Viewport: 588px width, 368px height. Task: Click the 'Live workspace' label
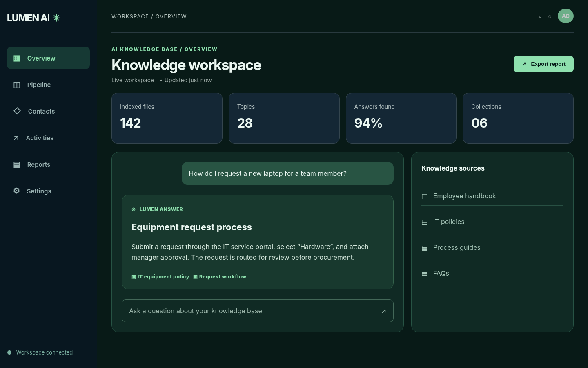(x=133, y=80)
